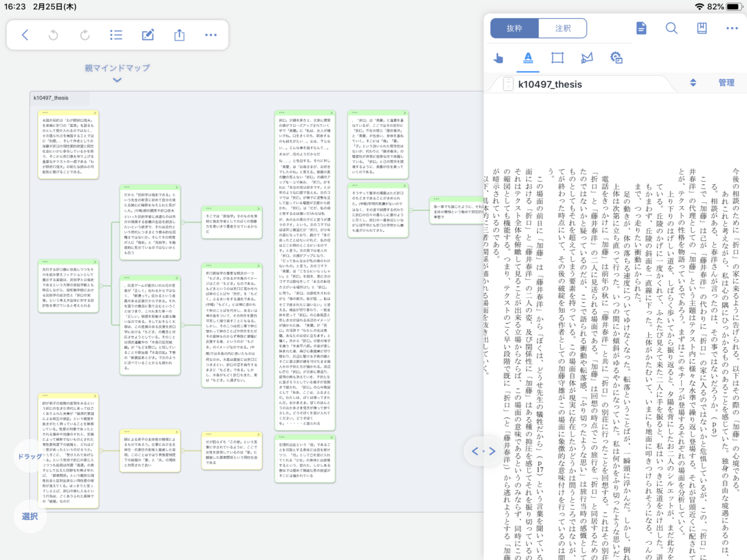Expand arrow on 折口民俗学の重要な概念 card
This screenshot has height=560, width=747.
point(258,265)
